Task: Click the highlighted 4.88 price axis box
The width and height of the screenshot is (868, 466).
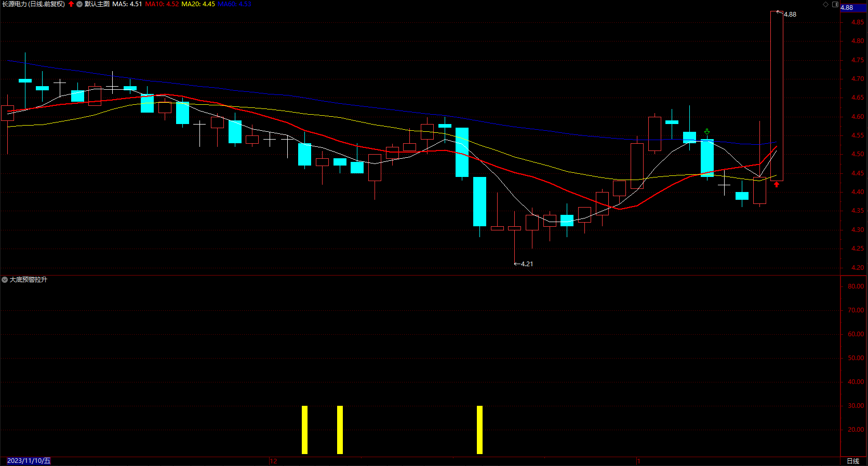Action: (x=853, y=7)
